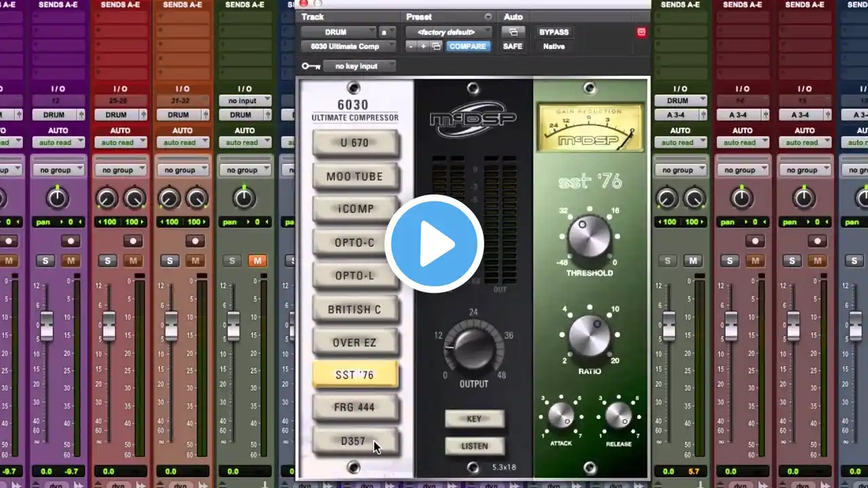Click the pan knob on the input 12 strip
The image size is (868, 488).
tap(57, 198)
